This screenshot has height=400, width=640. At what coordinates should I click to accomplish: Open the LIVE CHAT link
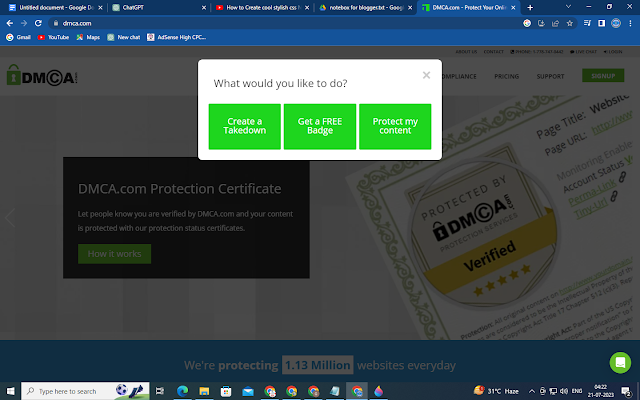click(583, 52)
